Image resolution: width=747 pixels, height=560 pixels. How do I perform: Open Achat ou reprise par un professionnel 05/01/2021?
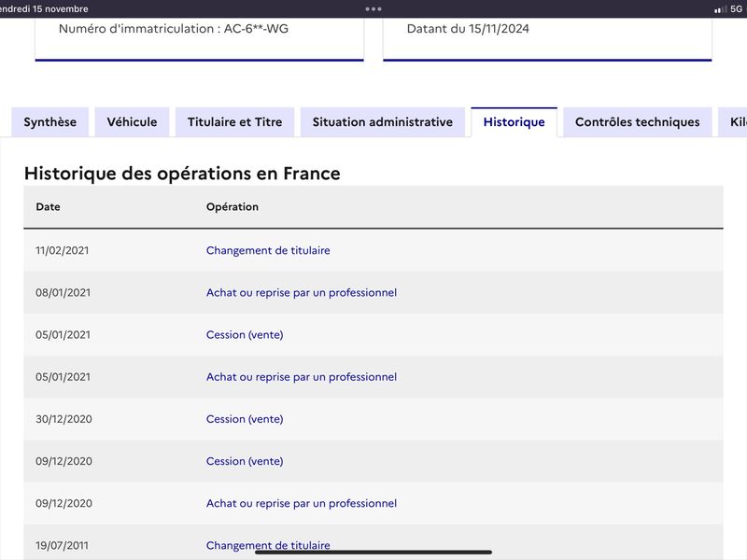pyautogui.click(x=301, y=377)
